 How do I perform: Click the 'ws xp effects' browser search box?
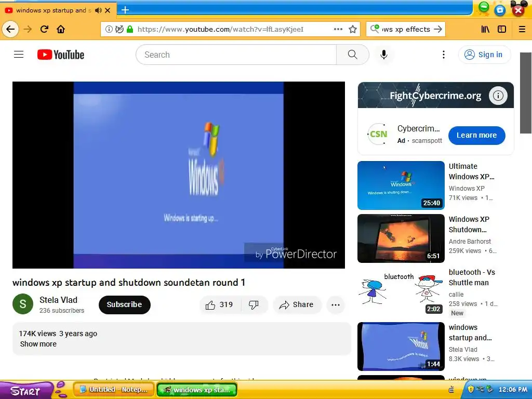pos(406,29)
